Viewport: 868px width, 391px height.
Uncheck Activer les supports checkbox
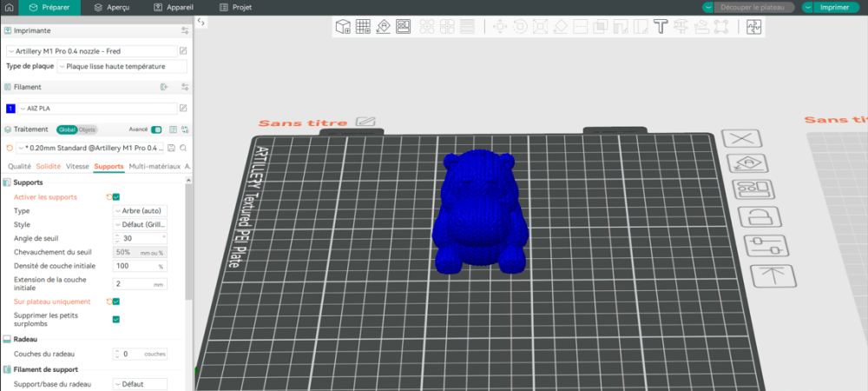116,197
